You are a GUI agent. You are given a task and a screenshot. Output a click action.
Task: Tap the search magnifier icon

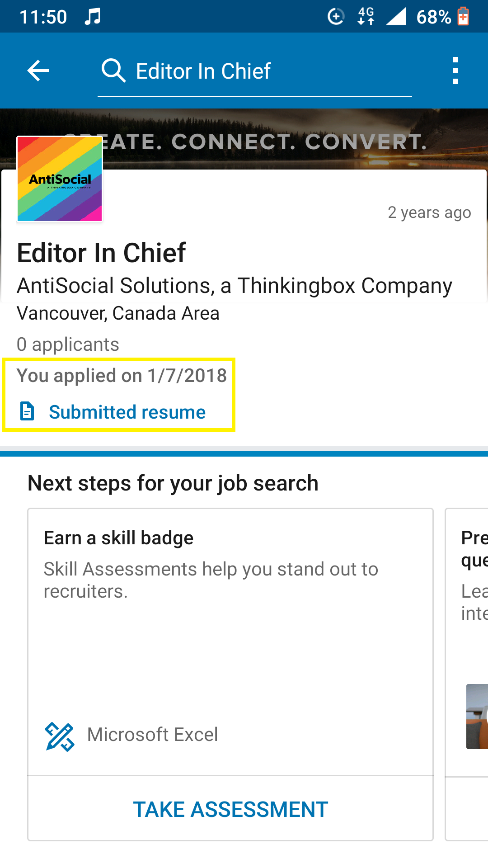point(113,71)
